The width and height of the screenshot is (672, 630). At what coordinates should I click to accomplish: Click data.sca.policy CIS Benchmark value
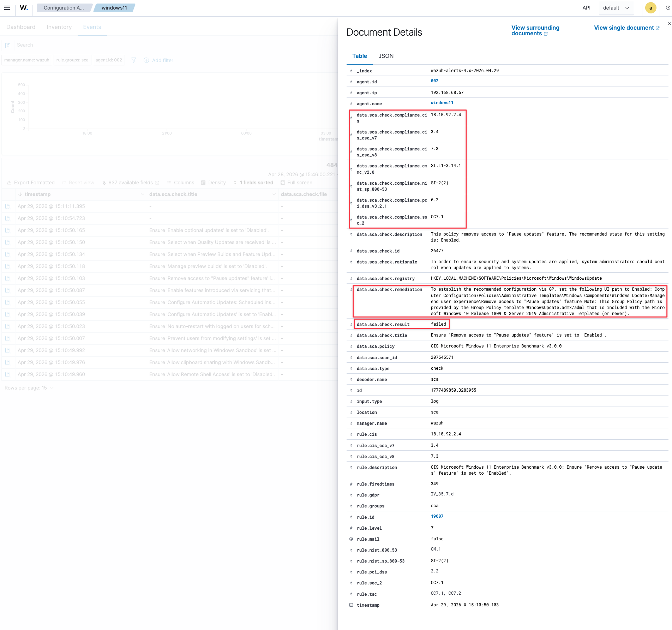pyautogui.click(x=496, y=346)
